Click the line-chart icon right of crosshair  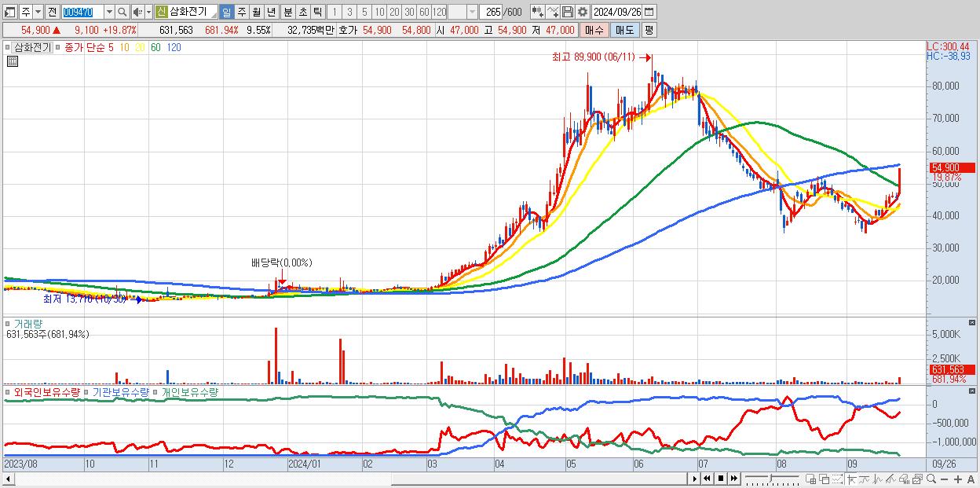pyautogui.click(x=865, y=479)
